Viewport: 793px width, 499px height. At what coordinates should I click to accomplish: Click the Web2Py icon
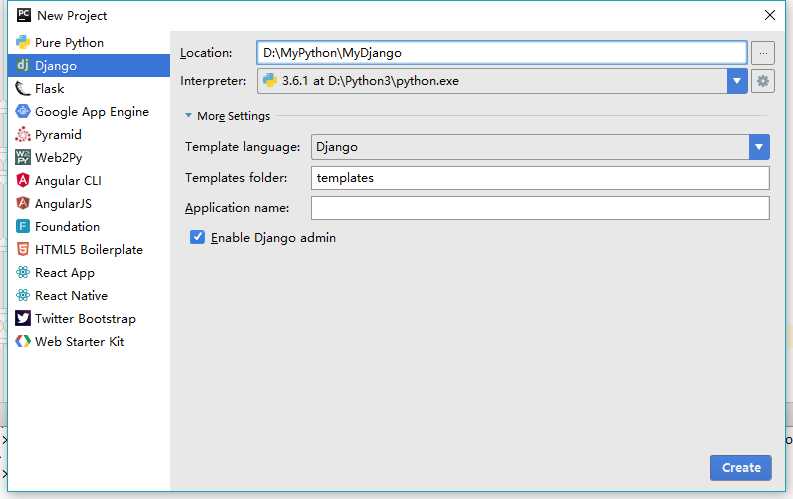point(23,157)
